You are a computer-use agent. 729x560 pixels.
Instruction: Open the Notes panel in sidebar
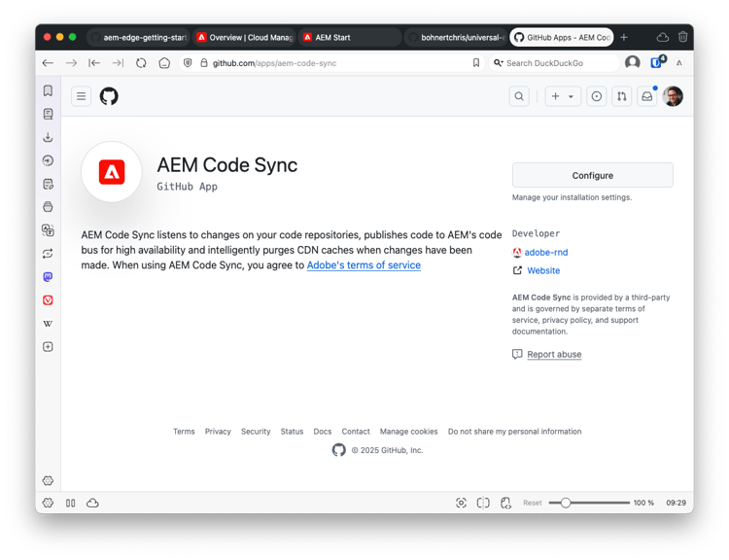pos(48,184)
